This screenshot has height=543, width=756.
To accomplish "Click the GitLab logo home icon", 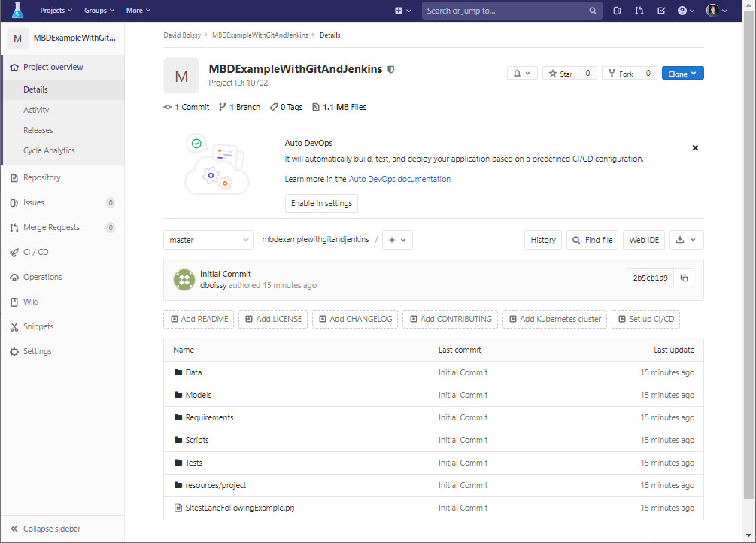I will tap(18, 11).
